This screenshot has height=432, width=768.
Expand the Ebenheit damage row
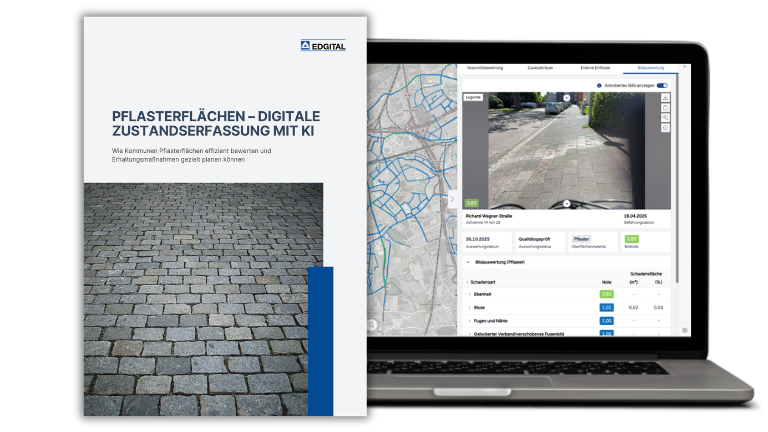[x=467, y=294]
